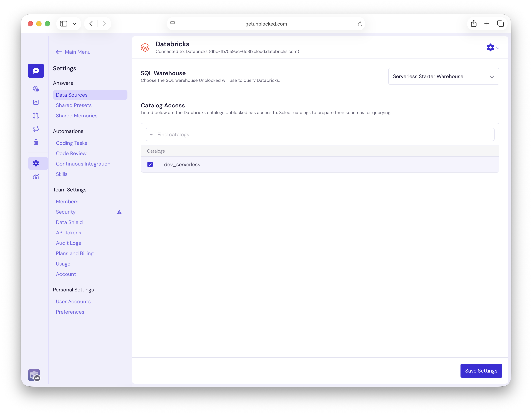Open Coding Tasks settings
This screenshot has height=414, width=532.
pos(71,143)
